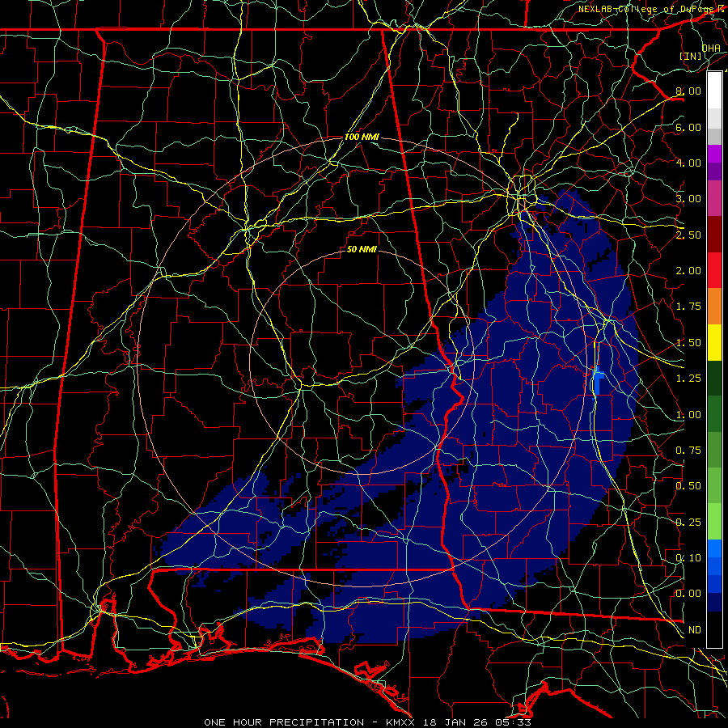The height and width of the screenshot is (728, 728).
Task: Pick the orange legend swatch
Action: click(714, 307)
